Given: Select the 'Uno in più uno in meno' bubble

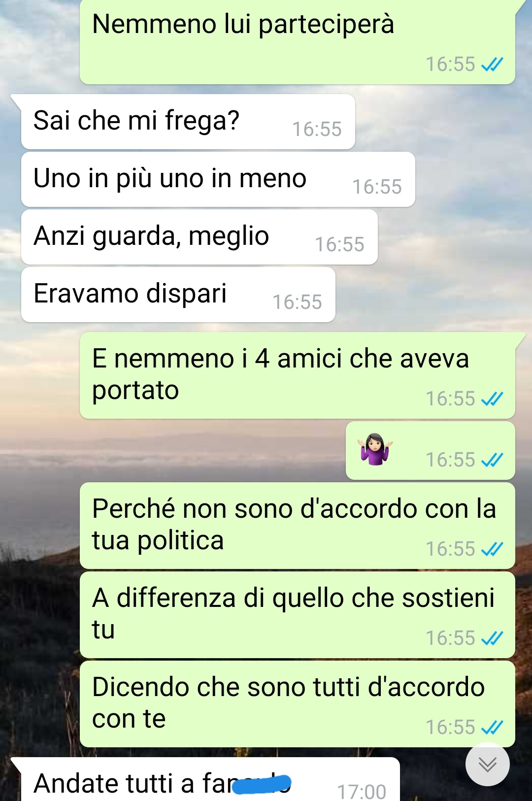Looking at the screenshot, I should 218,179.
